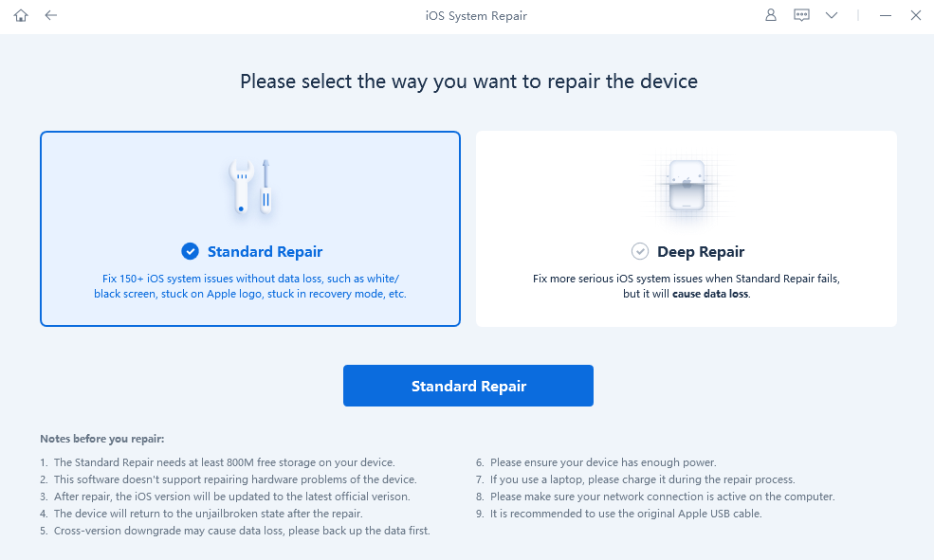This screenshot has width=934, height=560.
Task: Open the feedback message icon
Action: [801, 16]
